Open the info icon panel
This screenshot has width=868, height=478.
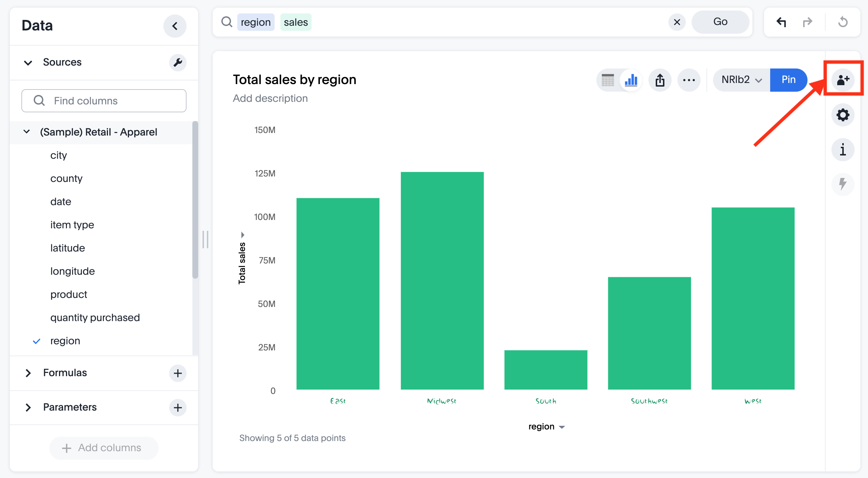click(x=843, y=150)
